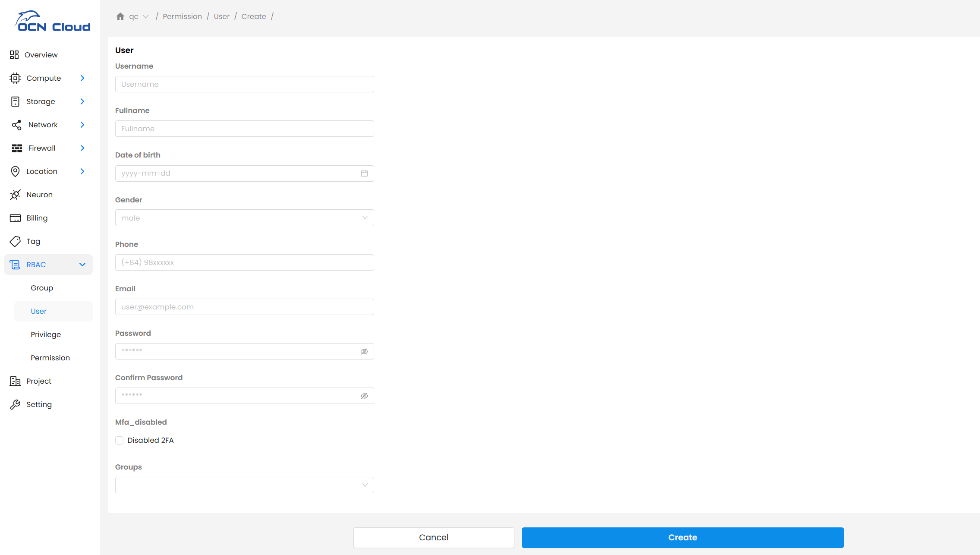980x555 pixels.
Task: Click the Username input field
Action: point(244,84)
